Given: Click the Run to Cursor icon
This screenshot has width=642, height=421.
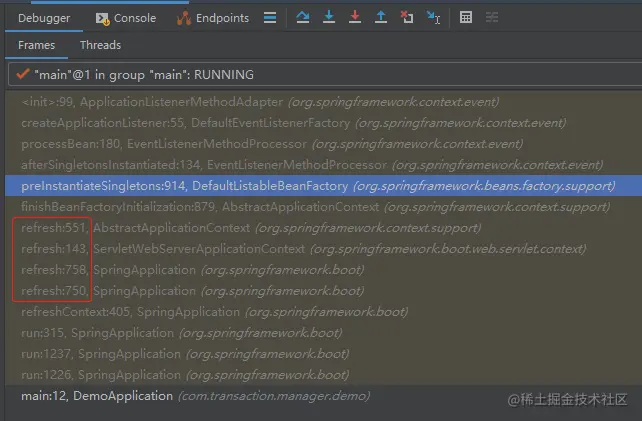Looking at the screenshot, I should [x=433, y=17].
